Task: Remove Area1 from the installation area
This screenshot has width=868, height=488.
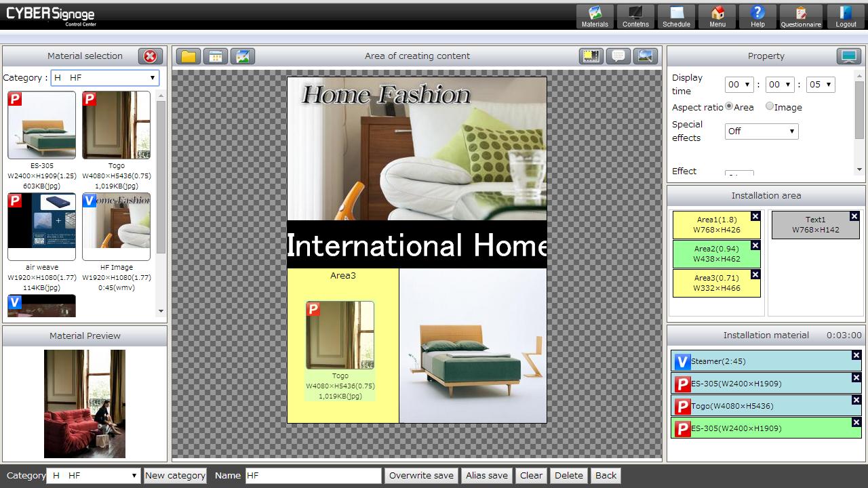Action: pyautogui.click(x=755, y=216)
